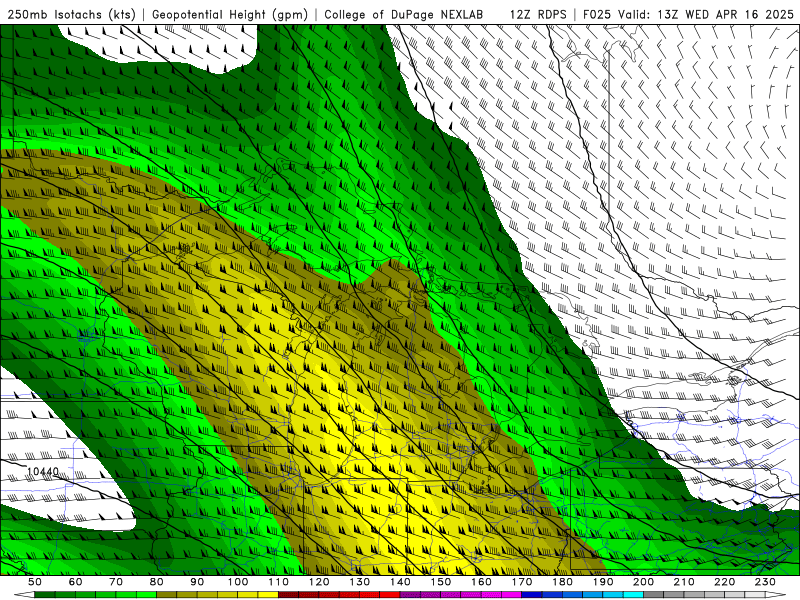The width and height of the screenshot is (800, 600).
Task: Click the 90 value on the color scale
Action: pos(197,582)
